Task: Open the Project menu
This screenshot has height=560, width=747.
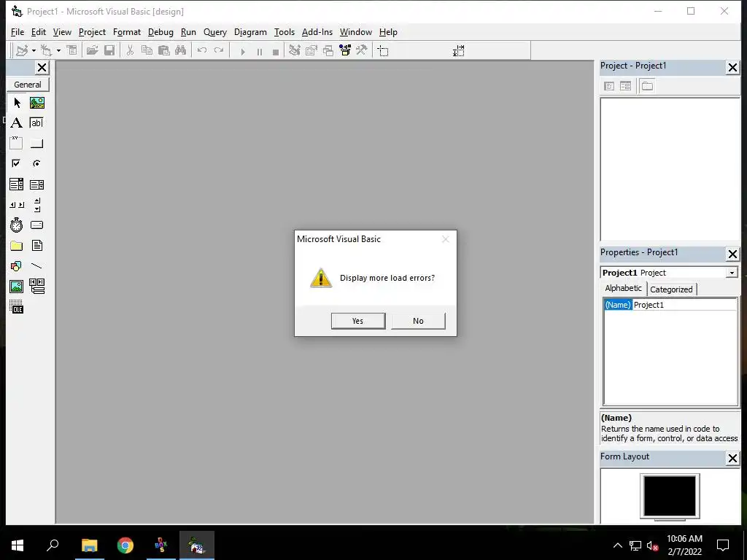Action: [x=92, y=32]
